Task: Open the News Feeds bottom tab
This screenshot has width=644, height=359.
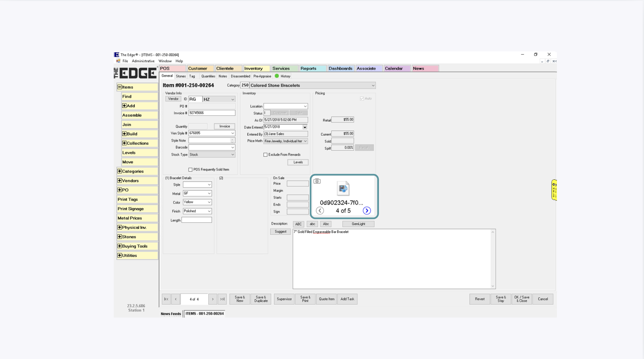Action: (x=171, y=314)
